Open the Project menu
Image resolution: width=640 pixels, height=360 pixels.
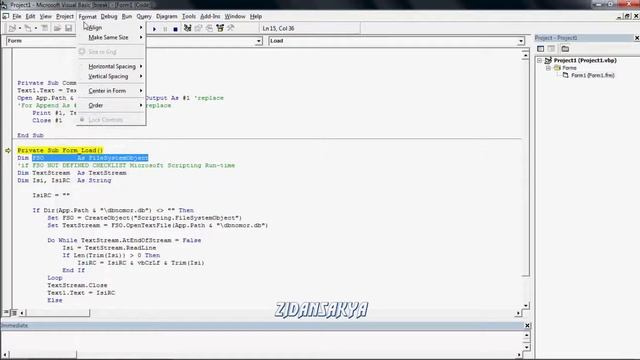click(65, 16)
